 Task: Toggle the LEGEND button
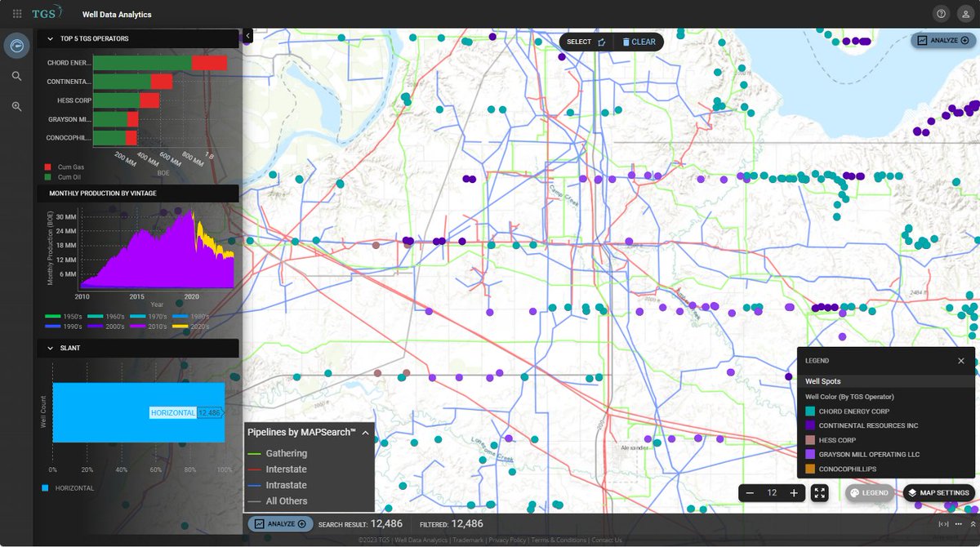click(870, 493)
